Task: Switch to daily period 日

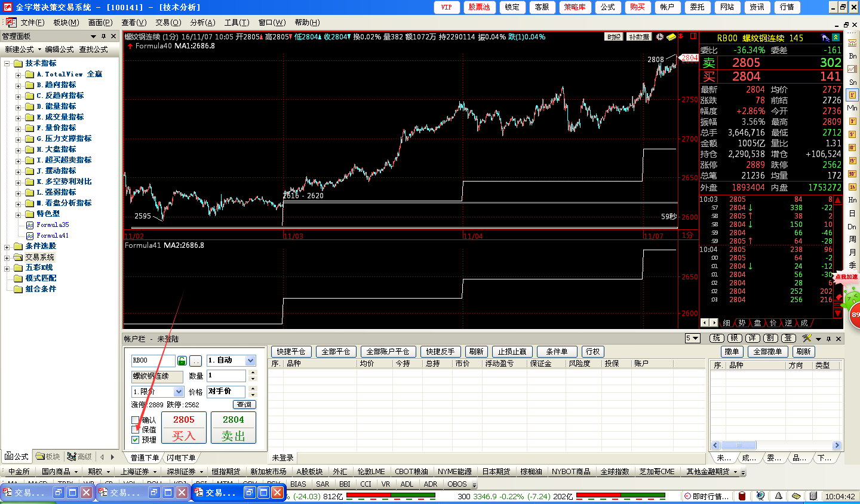Action: point(852,213)
